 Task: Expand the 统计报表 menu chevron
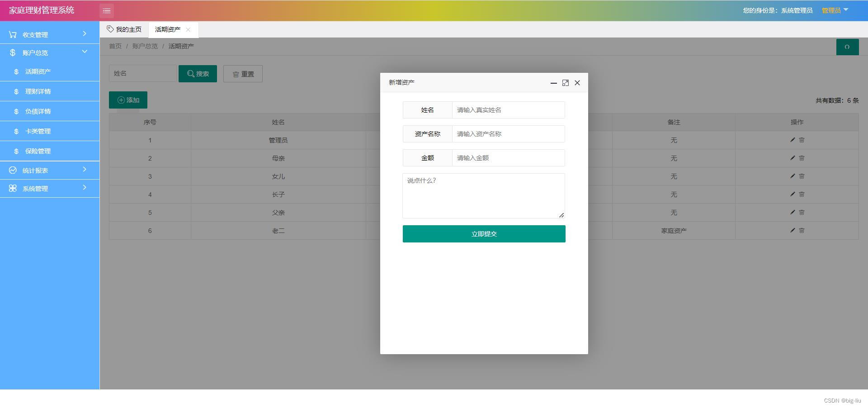pos(85,170)
